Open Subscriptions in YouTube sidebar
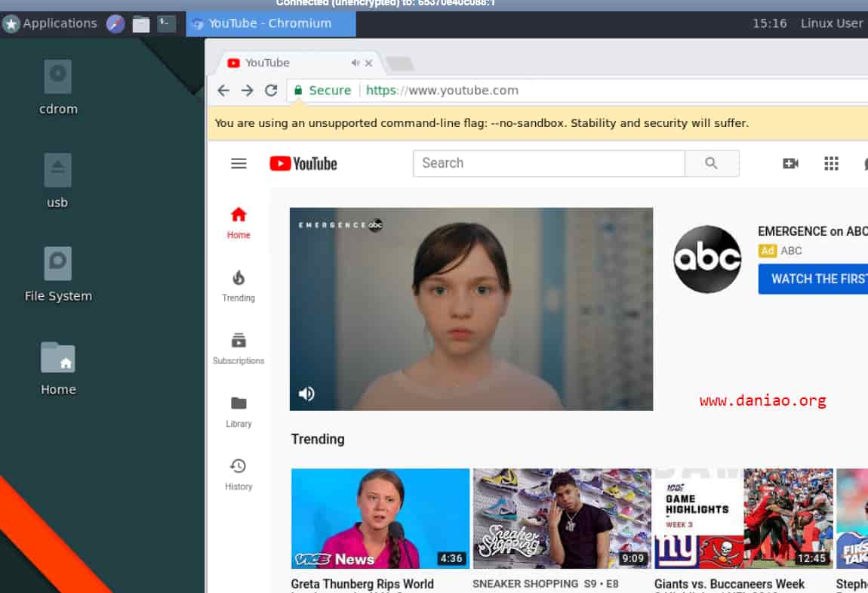Viewport: 868px width, 593px height. click(x=239, y=348)
